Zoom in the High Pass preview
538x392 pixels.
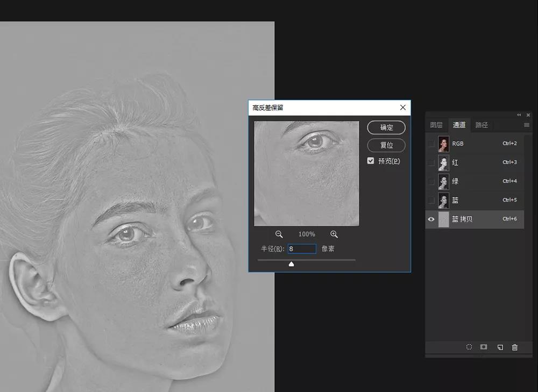click(334, 234)
